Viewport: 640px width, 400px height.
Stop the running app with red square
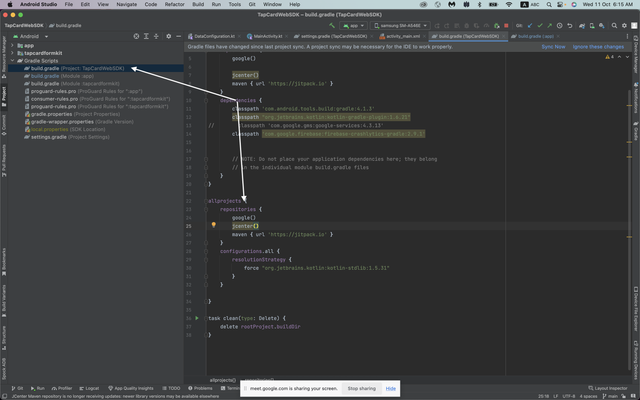[x=506, y=25]
